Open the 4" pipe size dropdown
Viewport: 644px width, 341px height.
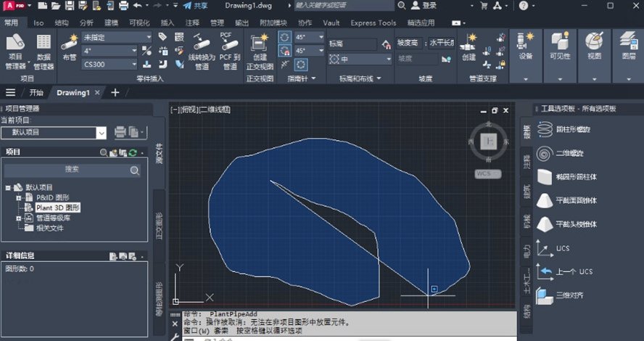click(x=110, y=51)
